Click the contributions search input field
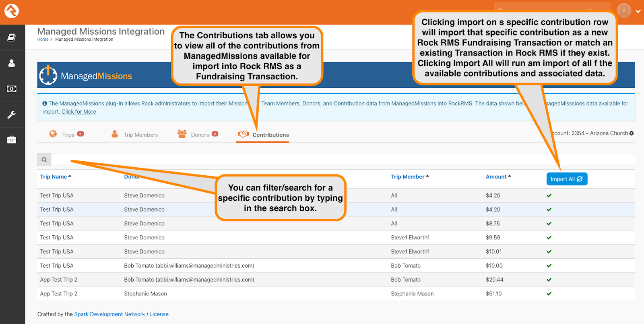This screenshot has width=644, height=324. tap(343, 160)
